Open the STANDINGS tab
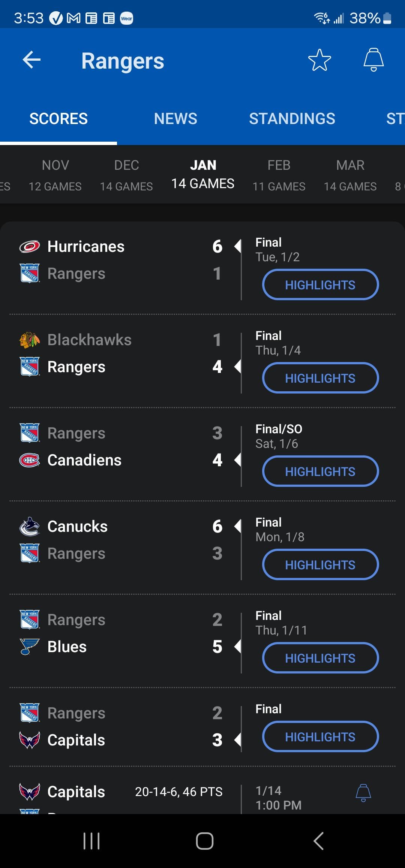 point(292,119)
